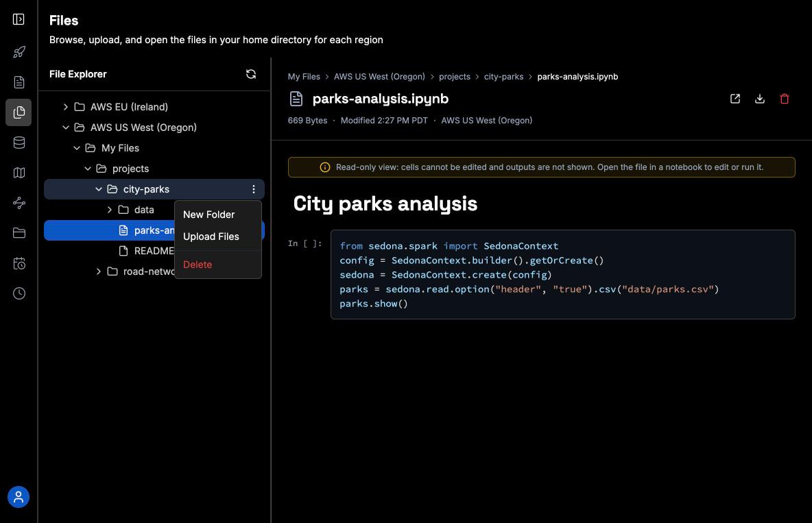This screenshot has width=812, height=523.
Task: Click the city-parks three-dot menu
Action: [x=253, y=189]
